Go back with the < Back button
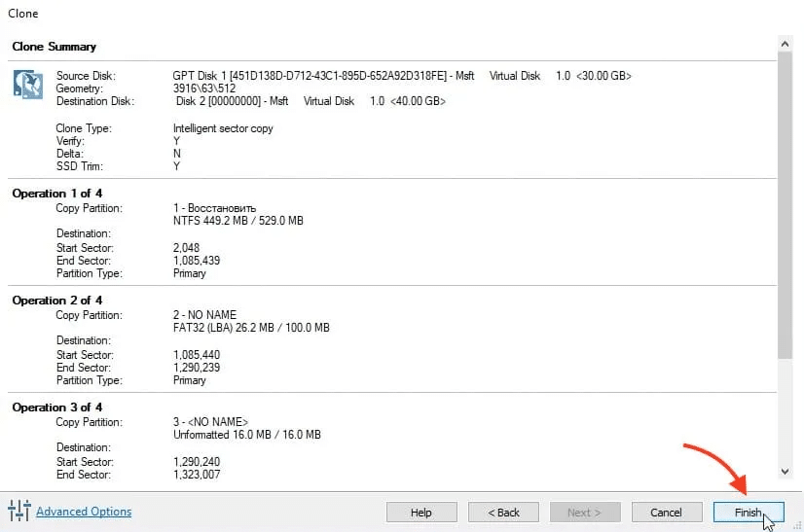 coord(503,513)
